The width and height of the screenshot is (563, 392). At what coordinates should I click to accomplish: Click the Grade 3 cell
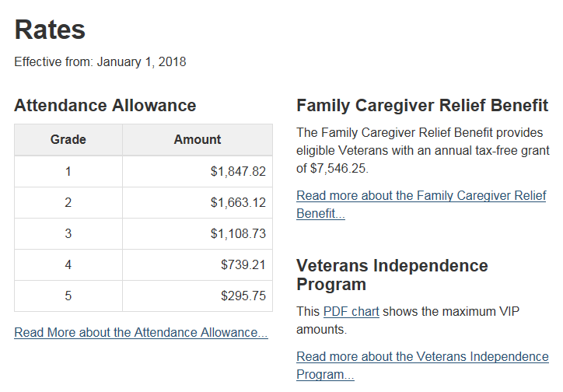click(x=68, y=234)
